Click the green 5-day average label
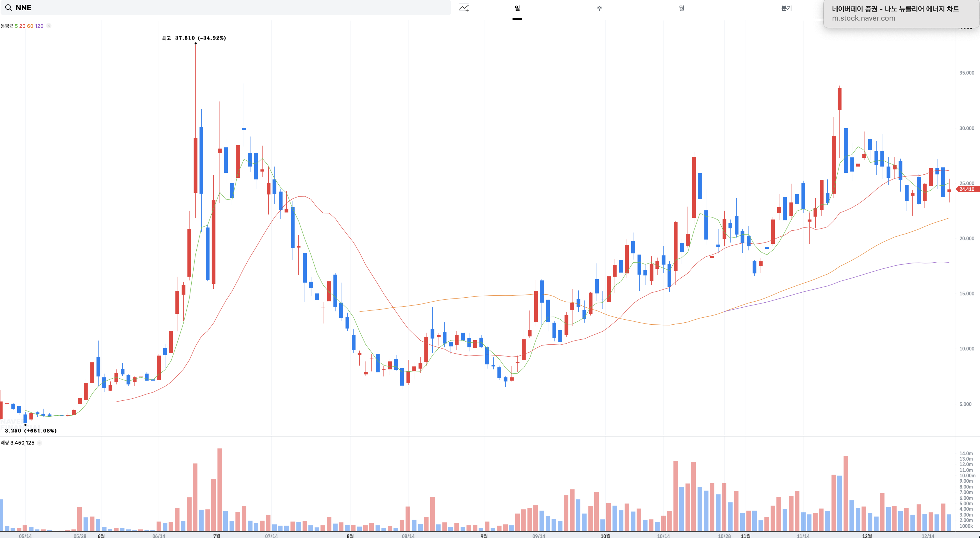Screen dimensions: 980x538 16,26
